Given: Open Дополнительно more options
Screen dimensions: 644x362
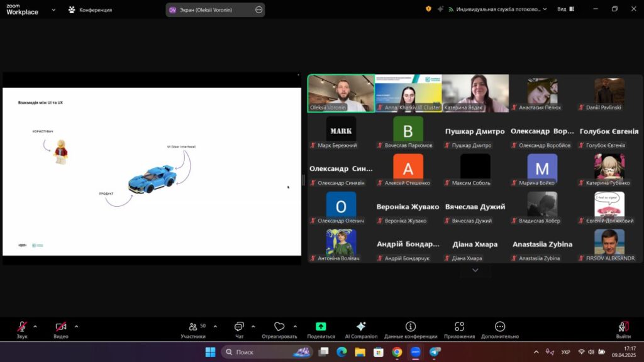Looking at the screenshot, I should [x=500, y=330].
